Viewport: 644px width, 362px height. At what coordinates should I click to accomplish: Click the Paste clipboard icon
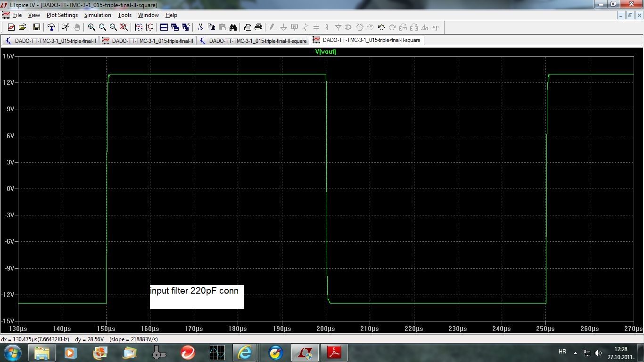[222, 27]
